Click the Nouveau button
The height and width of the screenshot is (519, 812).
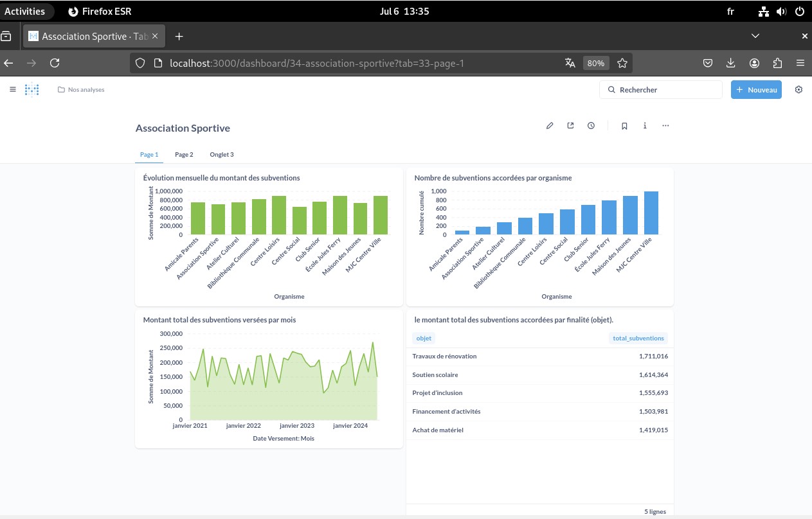point(756,90)
